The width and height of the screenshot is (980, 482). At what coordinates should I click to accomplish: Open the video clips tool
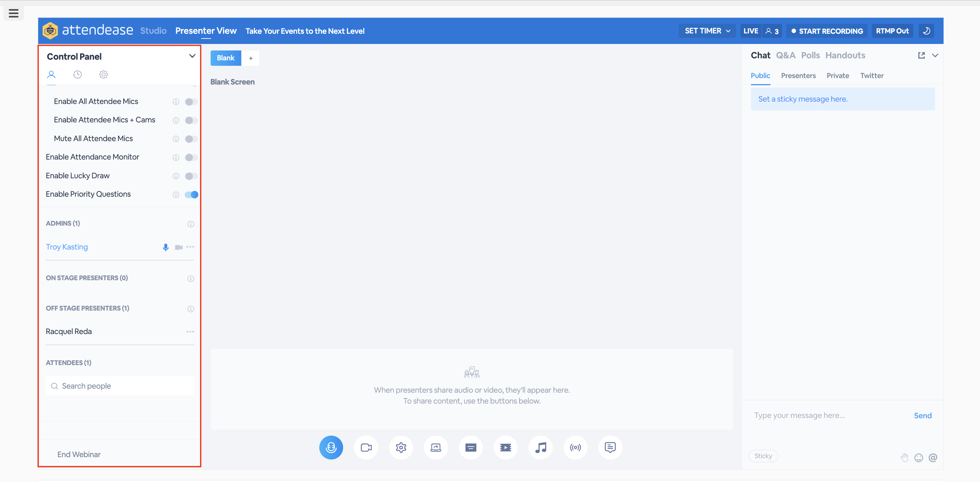(505, 447)
